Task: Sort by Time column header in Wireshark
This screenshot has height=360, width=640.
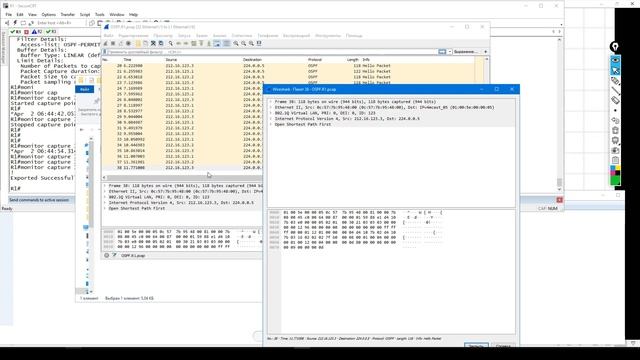Action: pos(127,60)
